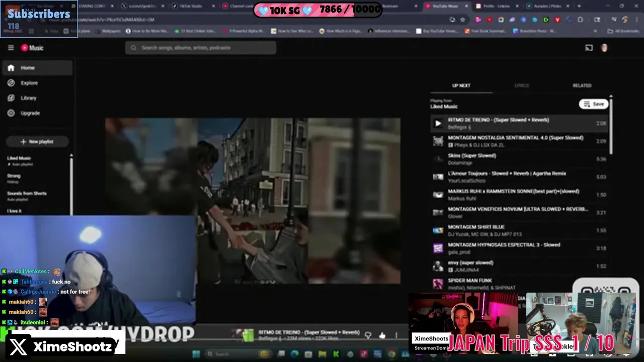Viewport: 644px width, 362px height.
Task: Open the 'Buy YouTube Views' bookmark
Action: (x=437, y=31)
